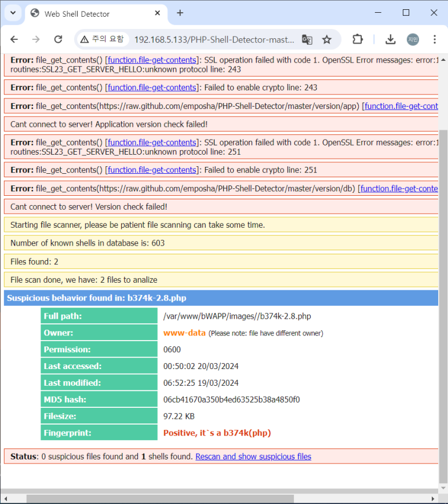Click the Number of known shells in database message
The height and width of the screenshot is (504, 448).
[x=221, y=243]
